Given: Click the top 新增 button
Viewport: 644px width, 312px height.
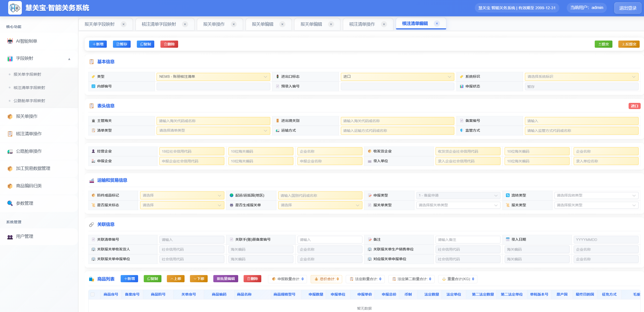Looking at the screenshot, I should [98, 44].
